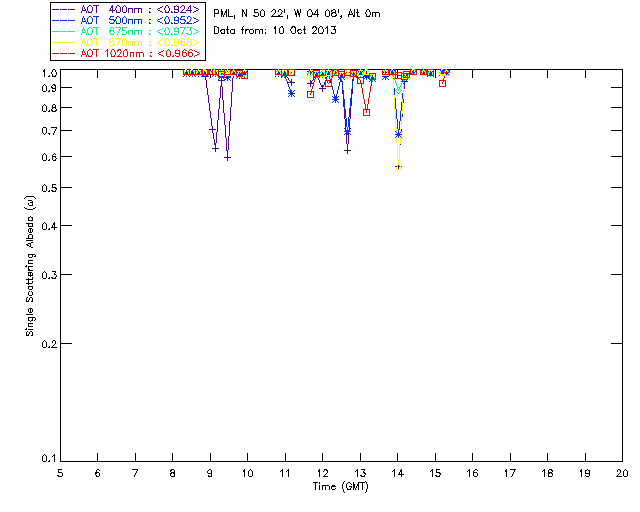Click the y-axis tick label 0.4
The width and height of the screenshot is (640, 512).
click(49, 226)
